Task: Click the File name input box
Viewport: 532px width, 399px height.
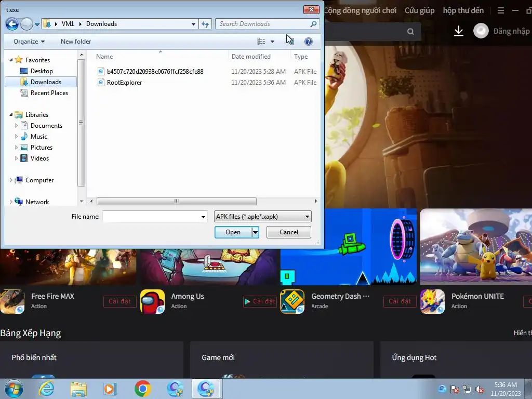Action: point(151,217)
